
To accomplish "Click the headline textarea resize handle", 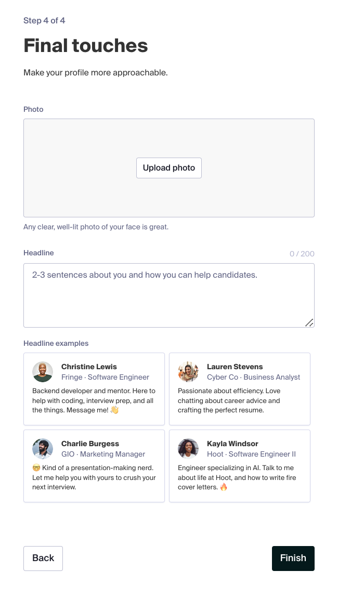I will (309, 323).
